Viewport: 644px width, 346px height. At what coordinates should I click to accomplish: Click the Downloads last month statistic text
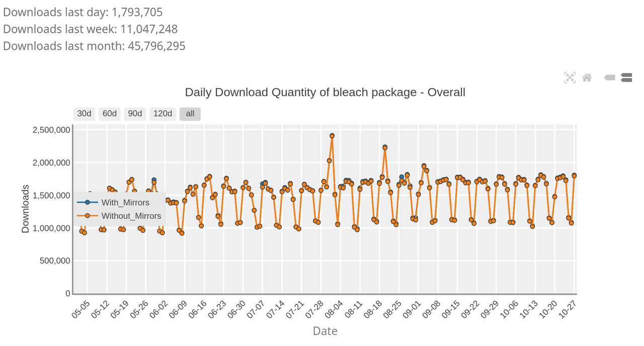95,46
